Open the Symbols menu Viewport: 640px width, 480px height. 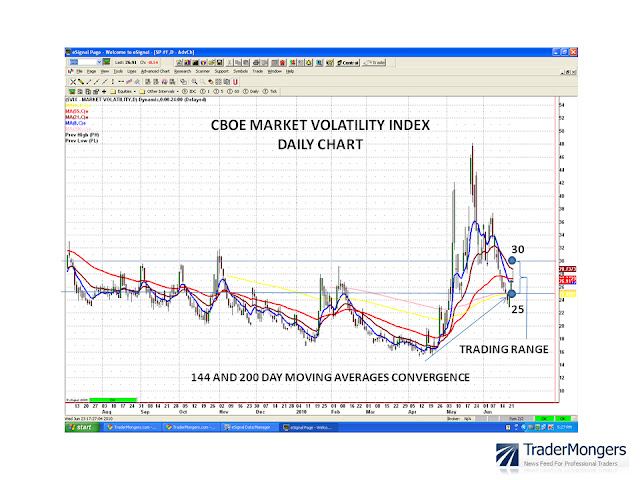tap(240, 71)
